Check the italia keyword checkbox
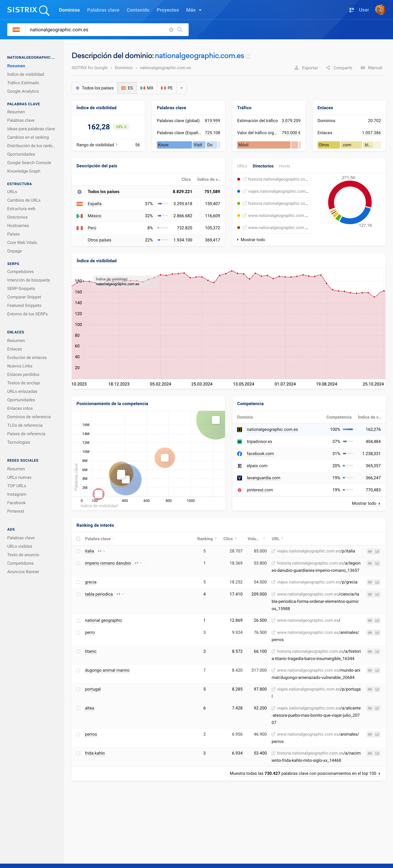 coord(78,551)
